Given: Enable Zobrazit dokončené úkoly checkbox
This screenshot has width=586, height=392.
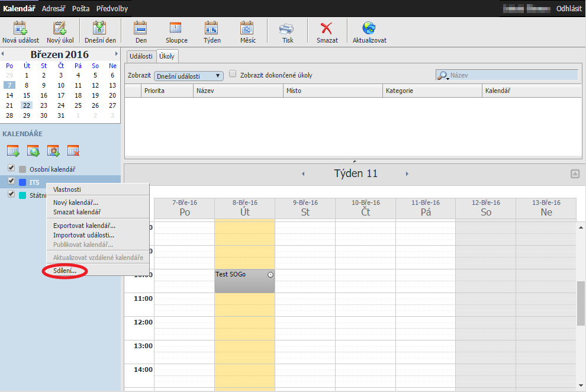Looking at the screenshot, I should [x=233, y=74].
